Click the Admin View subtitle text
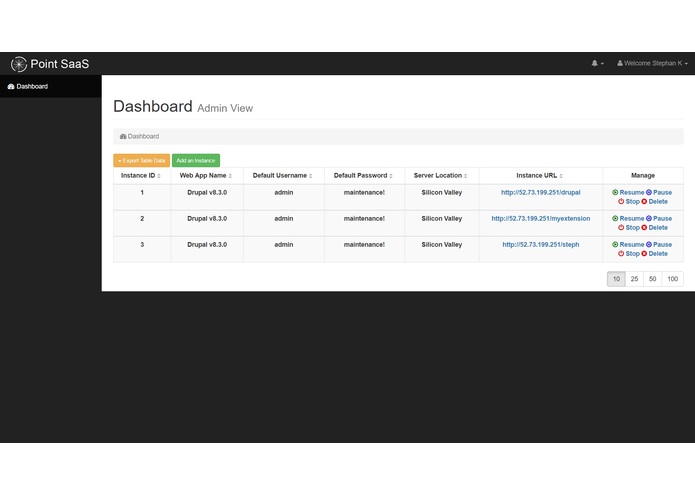The image size is (695, 494). 225,108
